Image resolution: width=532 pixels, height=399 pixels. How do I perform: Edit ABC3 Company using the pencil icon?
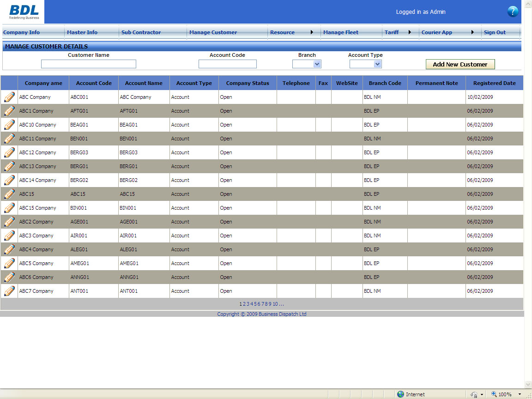pyautogui.click(x=9, y=236)
